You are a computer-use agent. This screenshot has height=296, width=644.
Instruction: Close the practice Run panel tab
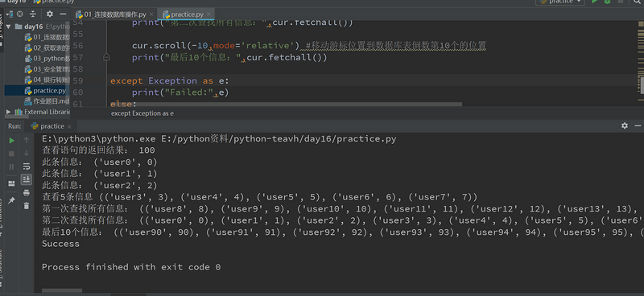click(x=69, y=126)
